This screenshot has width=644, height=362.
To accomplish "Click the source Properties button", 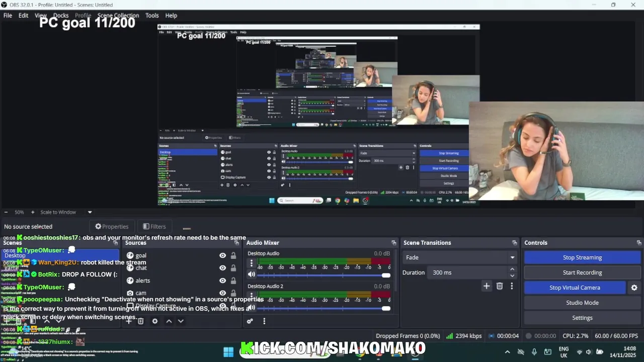I will click(112, 226).
